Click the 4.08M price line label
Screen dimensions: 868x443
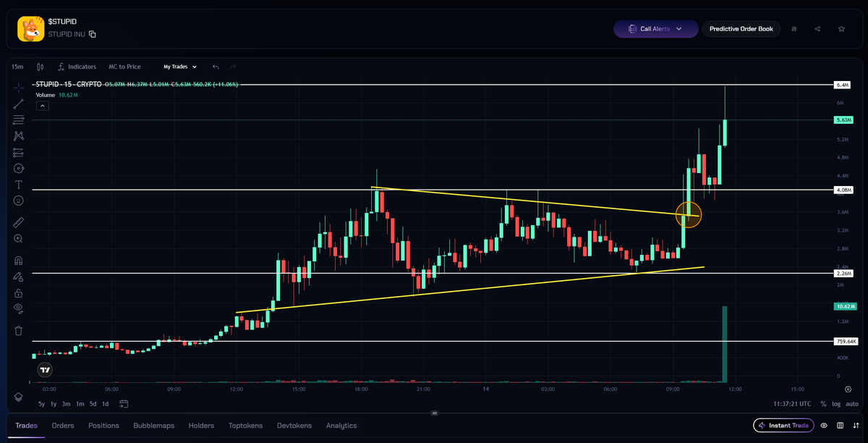pos(844,190)
